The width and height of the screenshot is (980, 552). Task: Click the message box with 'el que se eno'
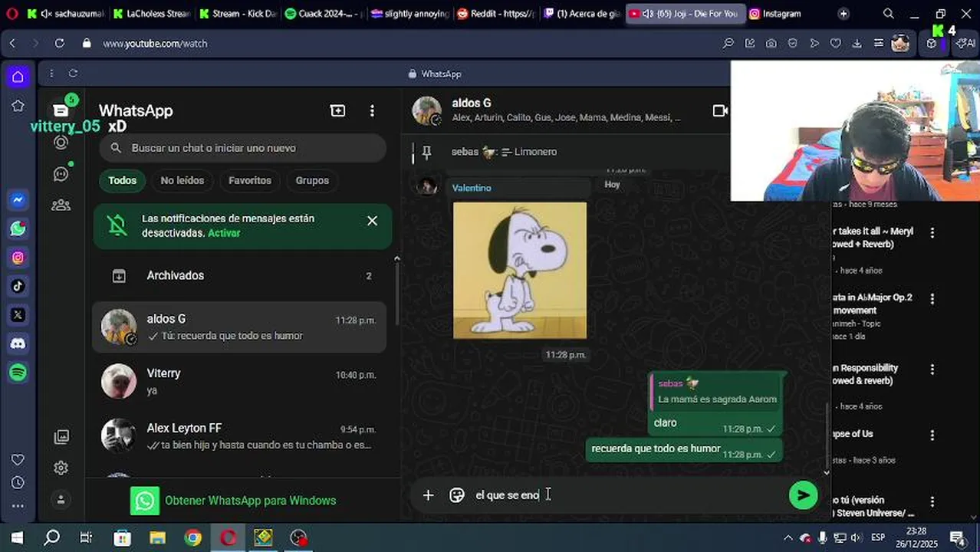[625, 495]
